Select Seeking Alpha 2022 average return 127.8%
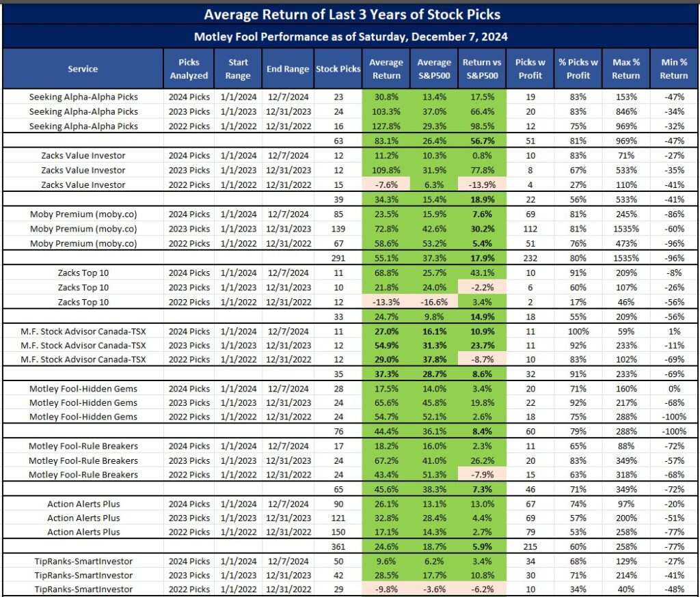Viewport: 700px width, 597px height. click(386, 126)
